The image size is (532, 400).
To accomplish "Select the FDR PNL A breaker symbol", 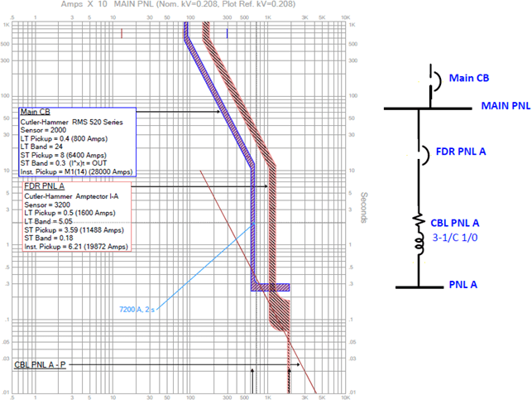I will pyautogui.click(x=424, y=156).
